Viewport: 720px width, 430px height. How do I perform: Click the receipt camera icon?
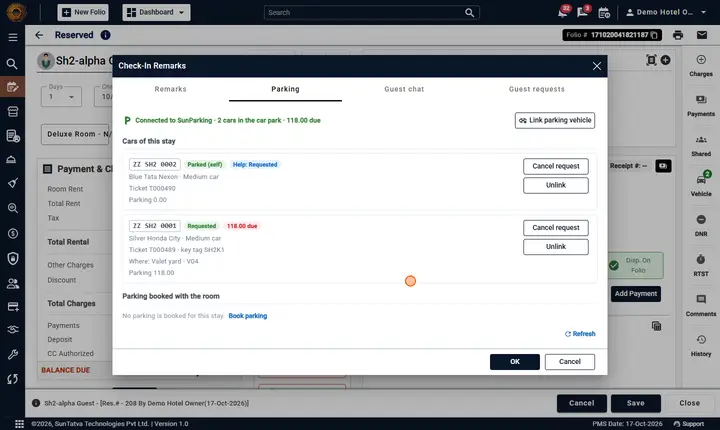coord(663,166)
